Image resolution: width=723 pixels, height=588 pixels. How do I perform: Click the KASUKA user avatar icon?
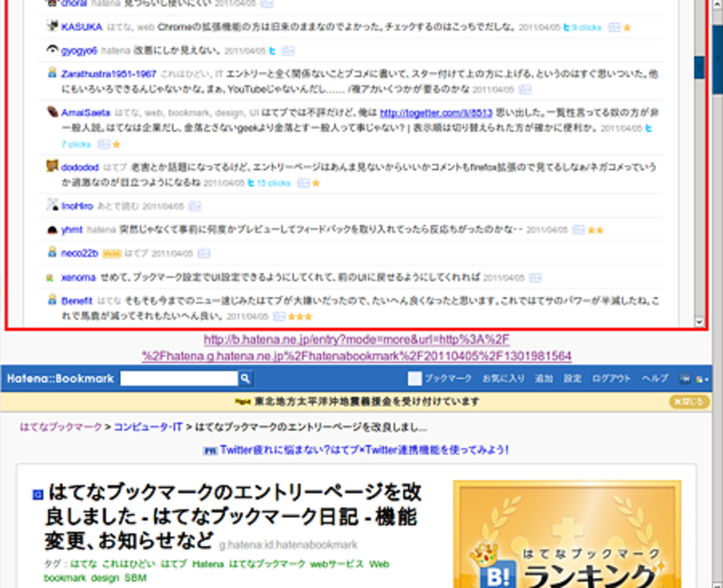click(x=52, y=26)
